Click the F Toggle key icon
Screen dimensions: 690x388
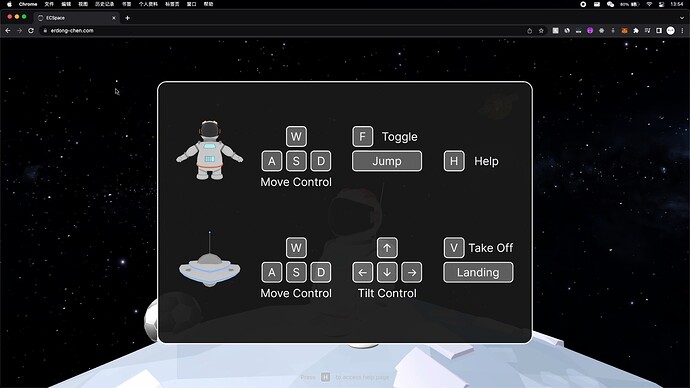[363, 136]
